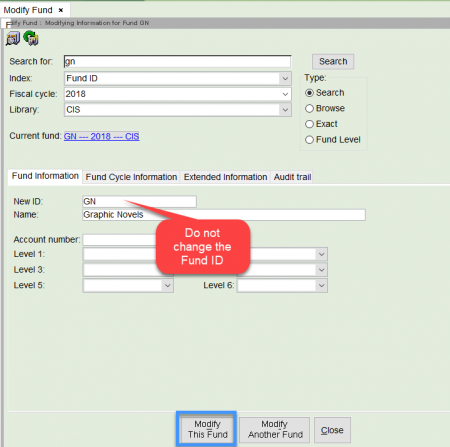Viewport: 450px width, 447px height.
Task: Click the fund search helper toolbar icon
Action: click(x=13, y=39)
